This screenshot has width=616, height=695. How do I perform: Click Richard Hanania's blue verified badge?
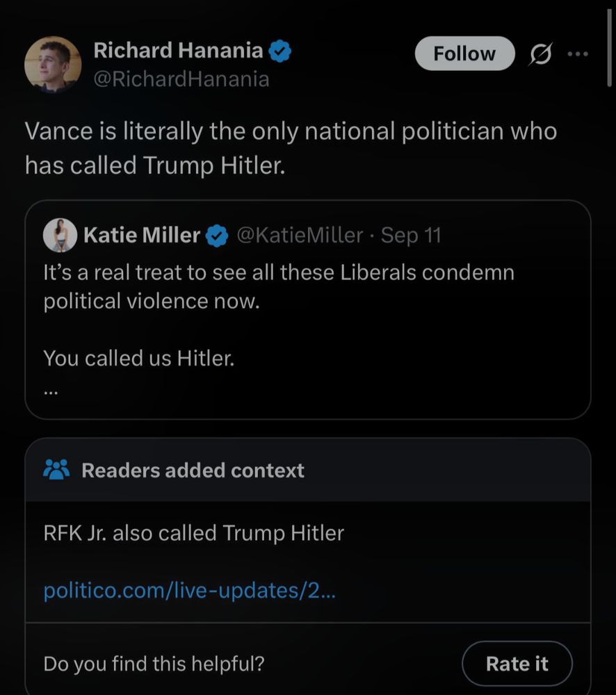279,51
